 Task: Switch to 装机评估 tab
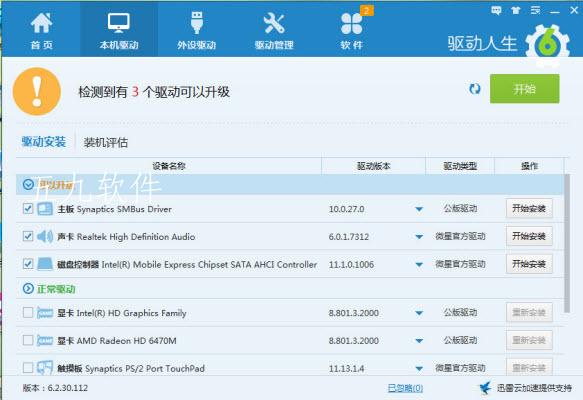coord(106,142)
